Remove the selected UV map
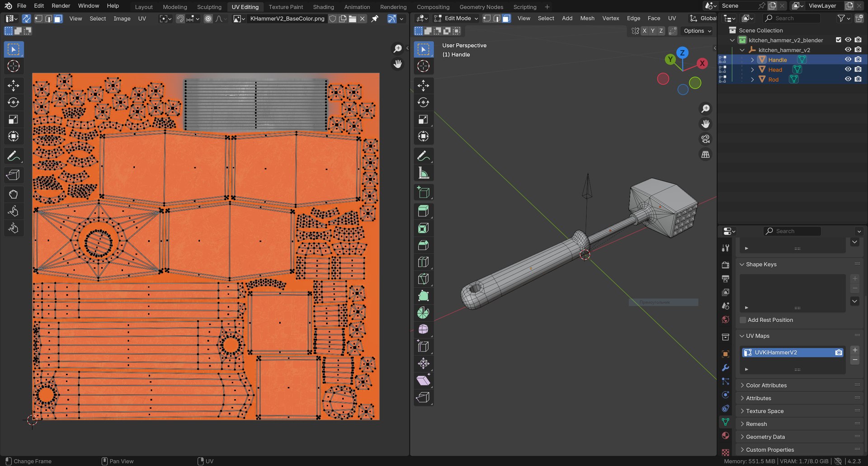 tap(855, 360)
